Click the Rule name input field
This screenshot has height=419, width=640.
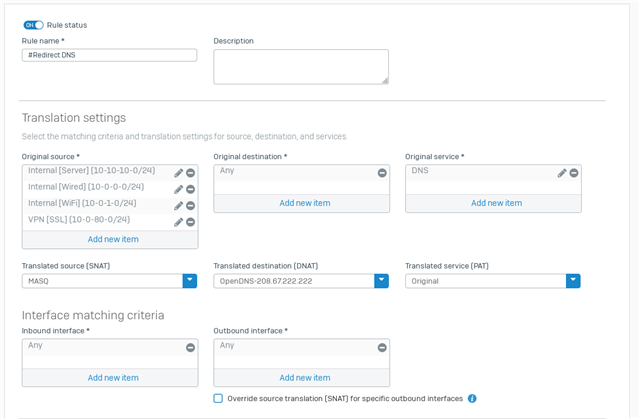(x=109, y=55)
